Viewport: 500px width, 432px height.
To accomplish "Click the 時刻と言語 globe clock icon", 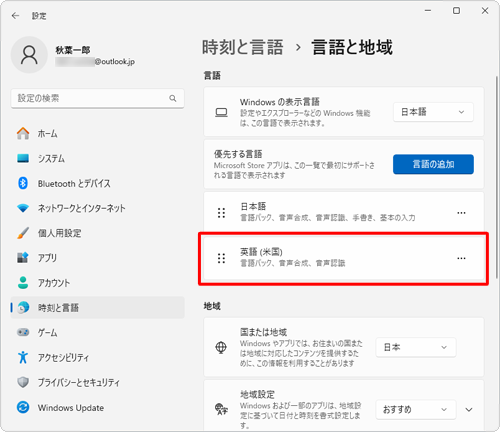I will (x=23, y=307).
